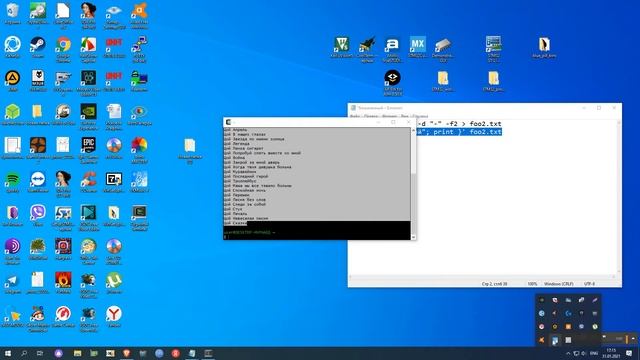The width and height of the screenshot is (640, 360).
Task: Click the 'Спокойная ночь' line in the terminal
Action: pos(244,190)
